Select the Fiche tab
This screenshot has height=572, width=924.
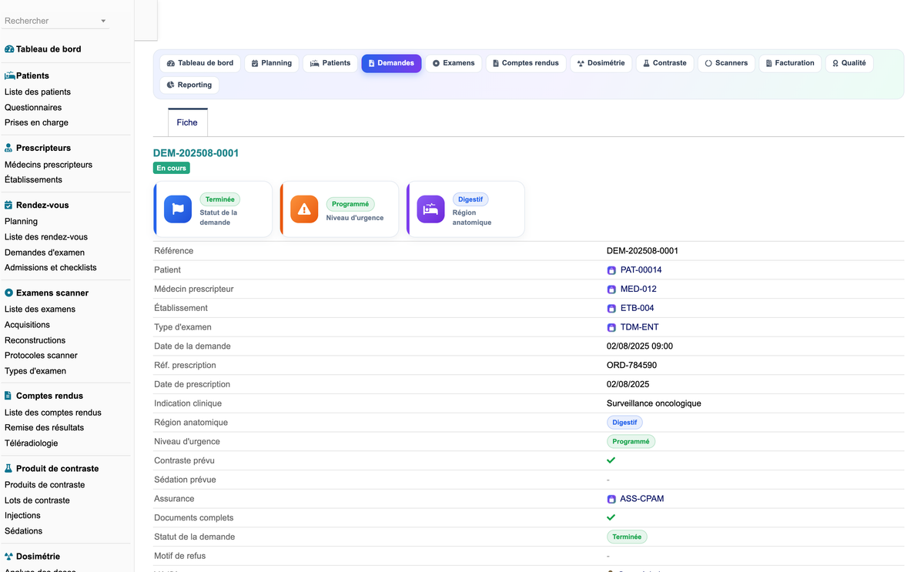click(x=187, y=122)
